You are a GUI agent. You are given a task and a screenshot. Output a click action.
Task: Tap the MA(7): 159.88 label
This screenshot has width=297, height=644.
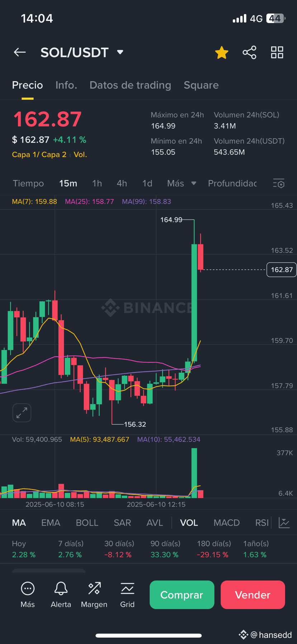(x=34, y=201)
